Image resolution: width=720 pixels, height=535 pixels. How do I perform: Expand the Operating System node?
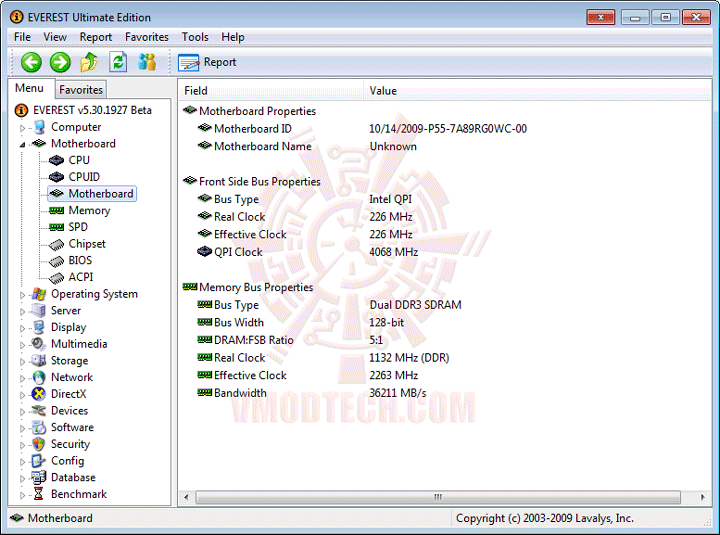[22, 295]
